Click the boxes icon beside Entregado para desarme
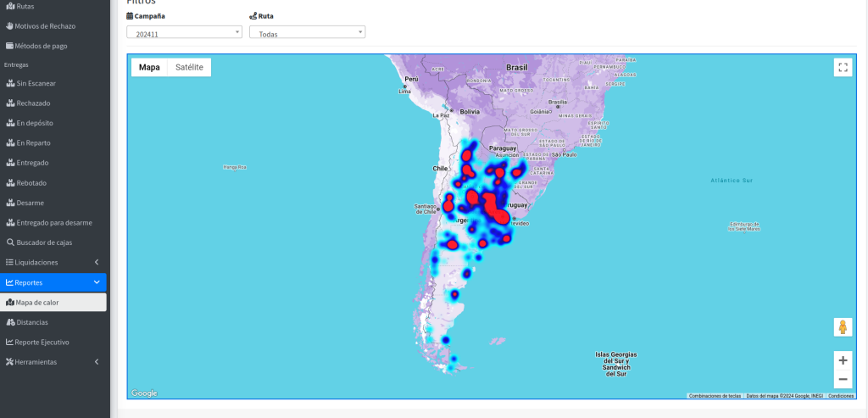Screen dimensions: 868x418 tap(10, 223)
